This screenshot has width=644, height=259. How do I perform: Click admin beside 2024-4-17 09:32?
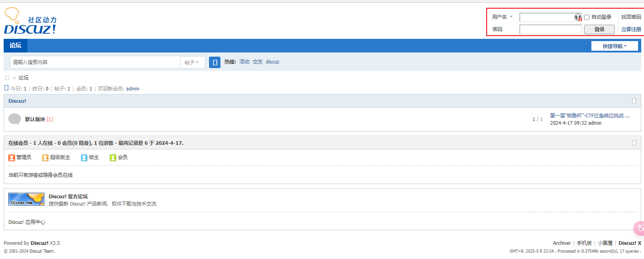coord(595,123)
